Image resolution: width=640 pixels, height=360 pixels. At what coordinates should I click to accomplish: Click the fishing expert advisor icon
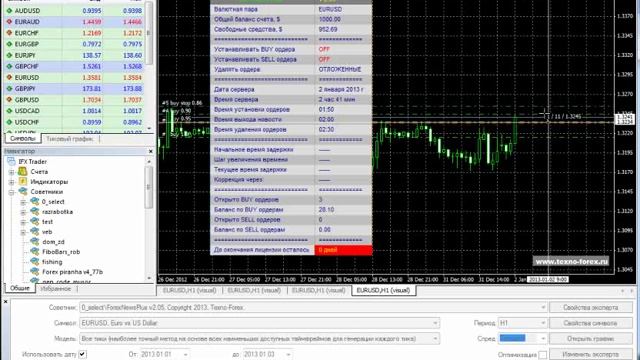point(35,262)
